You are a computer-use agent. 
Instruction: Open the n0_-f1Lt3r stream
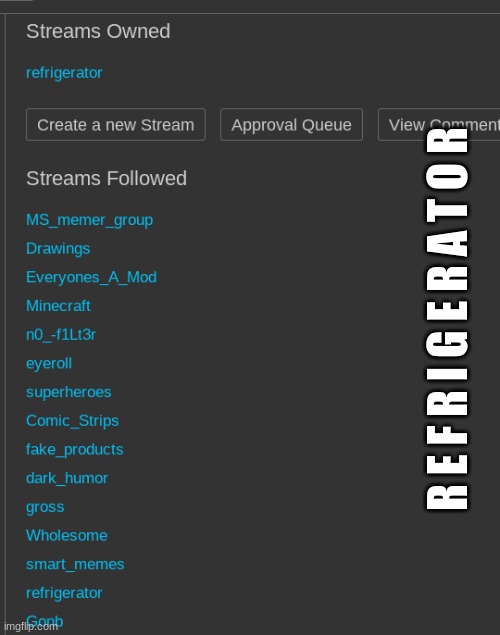(x=61, y=335)
